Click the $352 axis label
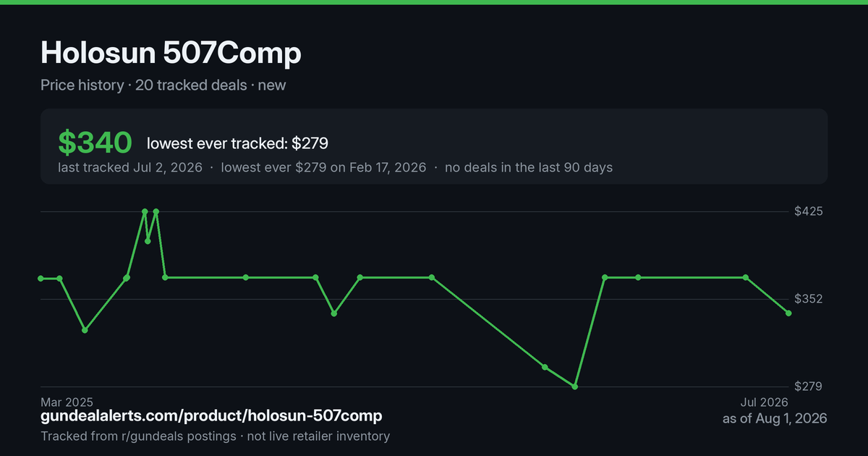The height and width of the screenshot is (456, 868). [x=808, y=299]
